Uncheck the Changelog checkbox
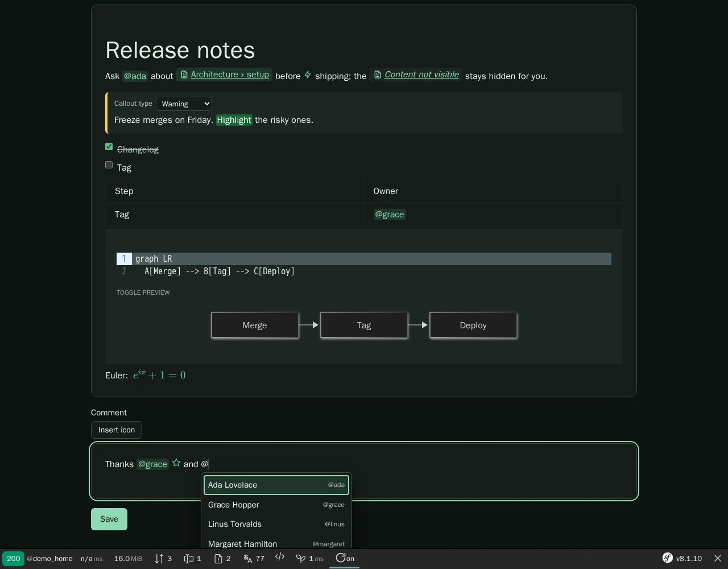This screenshot has height=569, width=728. [109, 147]
